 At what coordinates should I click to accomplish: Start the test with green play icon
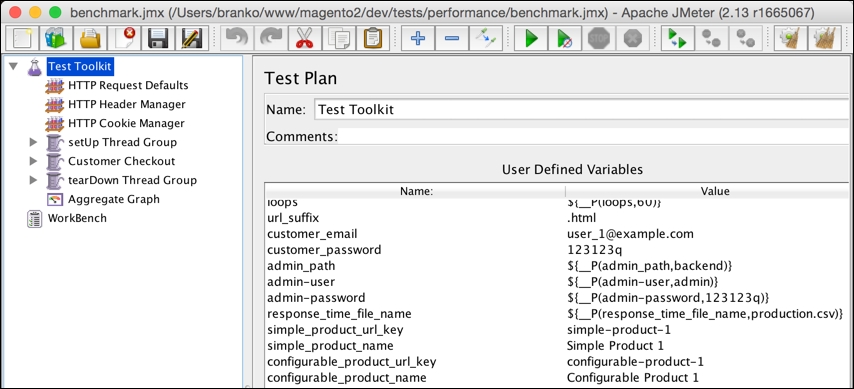(530, 38)
